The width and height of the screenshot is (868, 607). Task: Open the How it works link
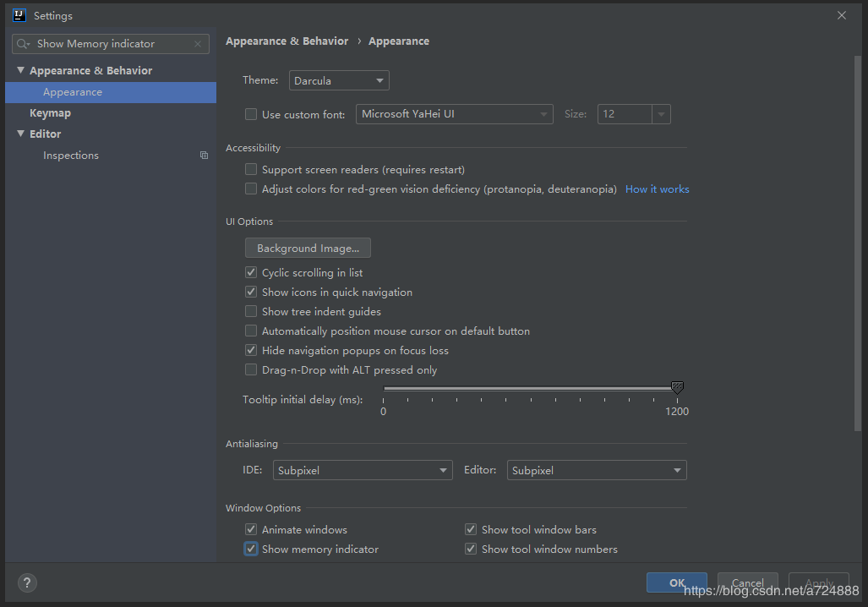(657, 189)
